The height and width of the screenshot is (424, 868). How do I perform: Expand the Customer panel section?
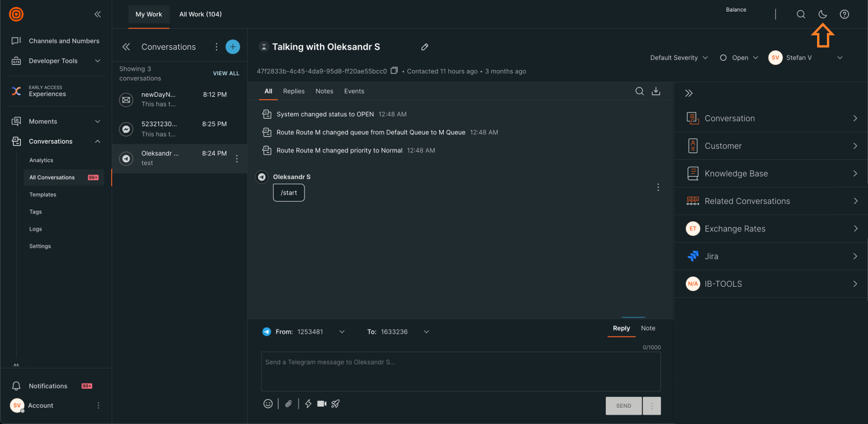pos(771,146)
